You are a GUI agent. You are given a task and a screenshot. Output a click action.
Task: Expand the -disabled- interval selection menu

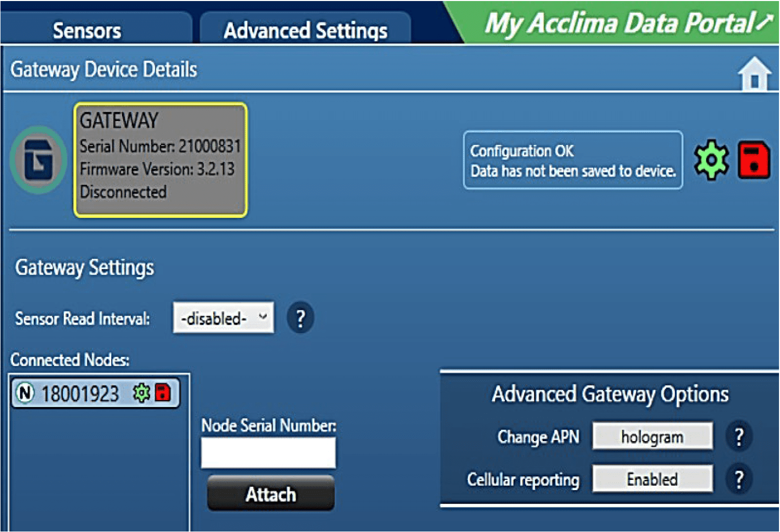[262, 317]
